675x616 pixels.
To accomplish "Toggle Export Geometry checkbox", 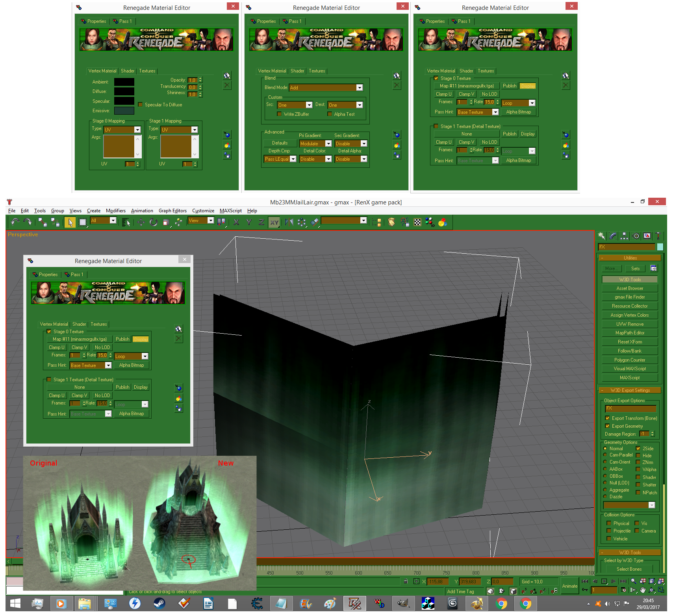I will 607,426.
